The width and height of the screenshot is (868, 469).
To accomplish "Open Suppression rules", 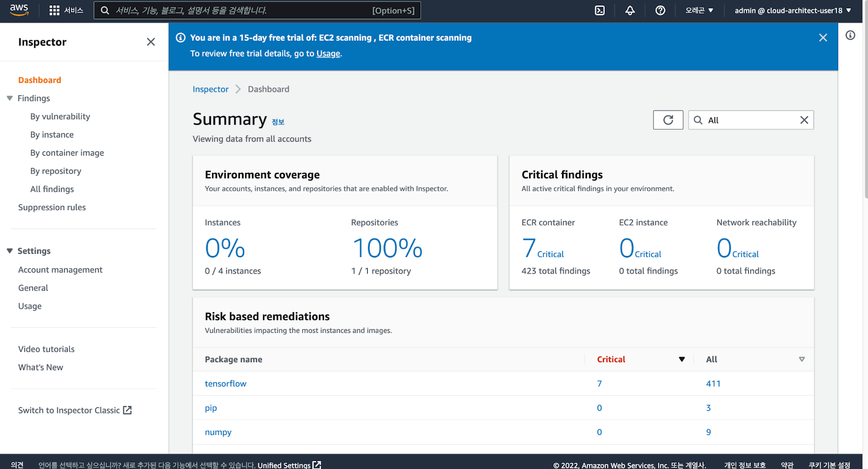I will 52,207.
